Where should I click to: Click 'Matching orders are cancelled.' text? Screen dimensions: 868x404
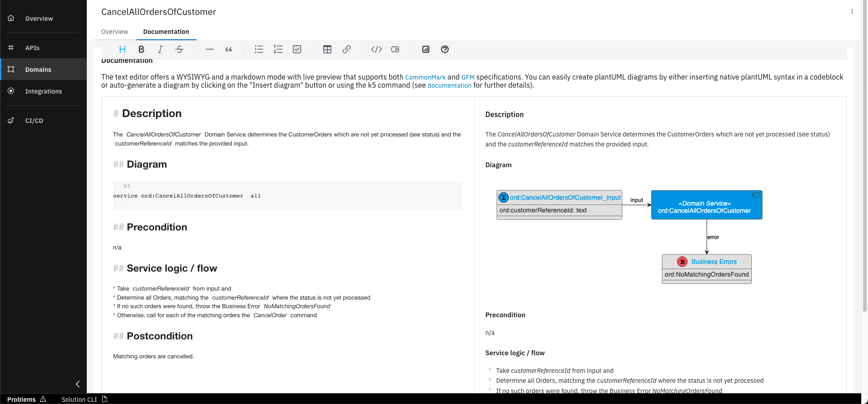(153, 357)
